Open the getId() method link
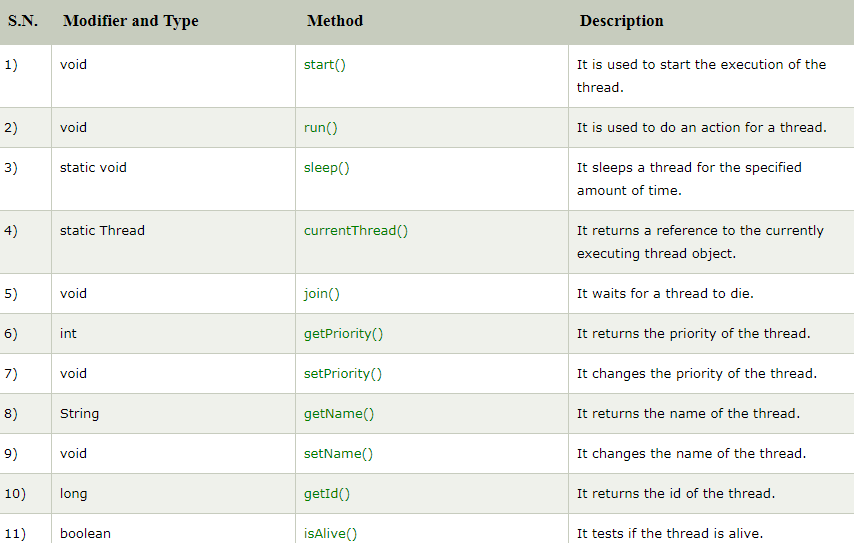 tap(327, 494)
